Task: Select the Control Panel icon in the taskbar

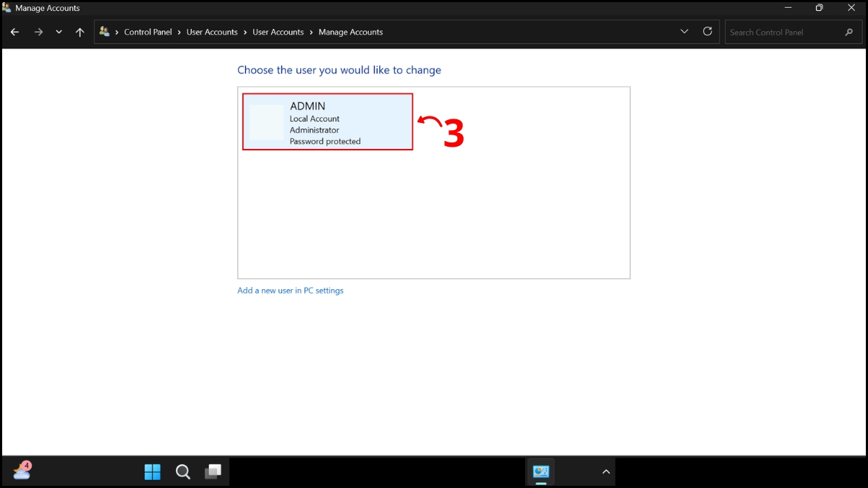Action: pos(541,471)
